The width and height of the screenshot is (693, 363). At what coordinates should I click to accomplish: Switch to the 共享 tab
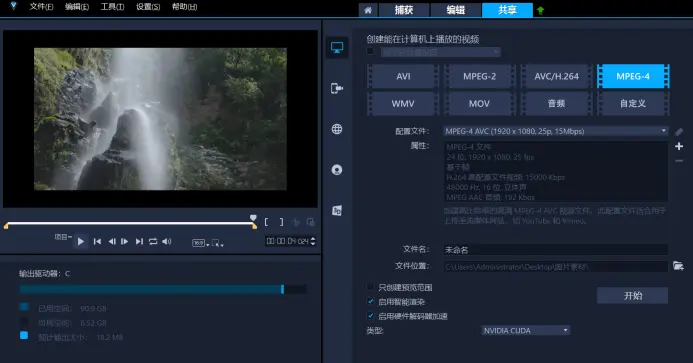pyautogui.click(x=507, y=10)
